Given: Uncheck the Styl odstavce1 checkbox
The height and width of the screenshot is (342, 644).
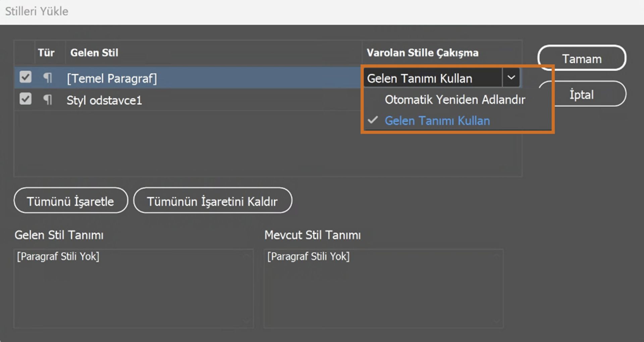Looking at the screenshot, I should [25, 99].
